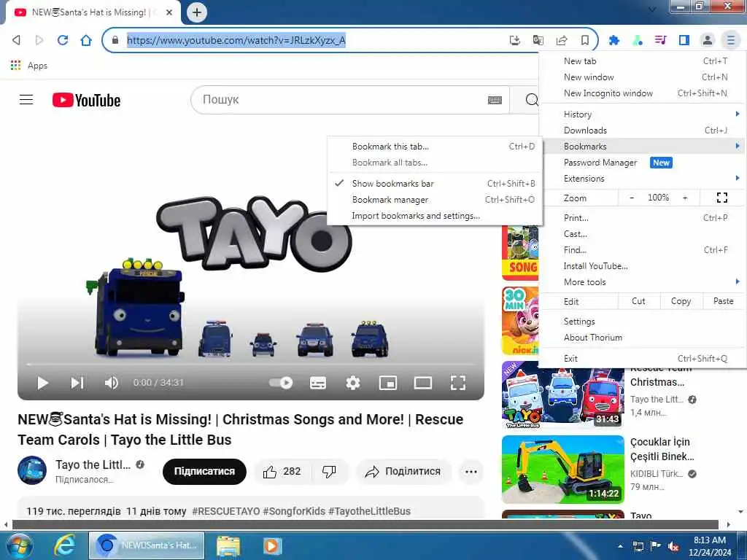Open the side panel icon
The image size is (747, 560).
[684, 40]
